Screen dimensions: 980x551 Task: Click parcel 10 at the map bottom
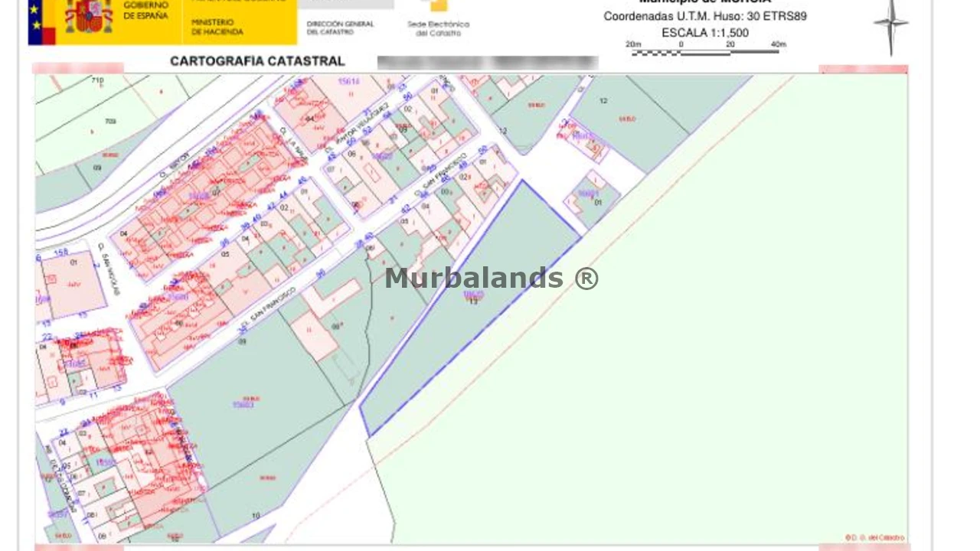[x=256, y=515]
